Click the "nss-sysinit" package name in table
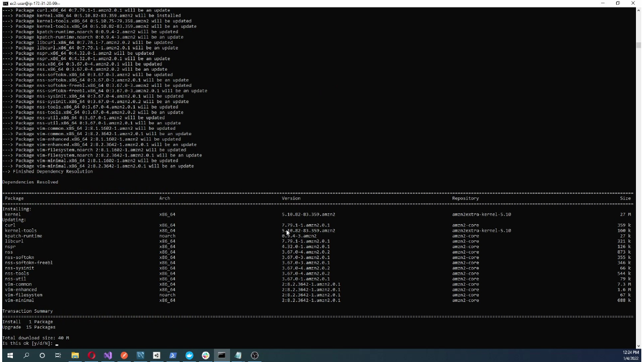 (20, 268)
